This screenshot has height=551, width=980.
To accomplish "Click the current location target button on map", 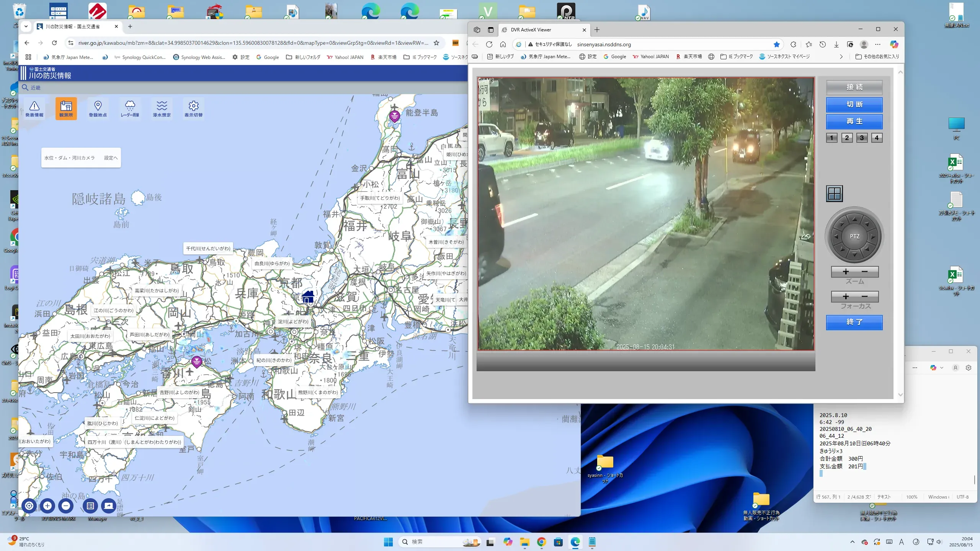I will (29, 505).
